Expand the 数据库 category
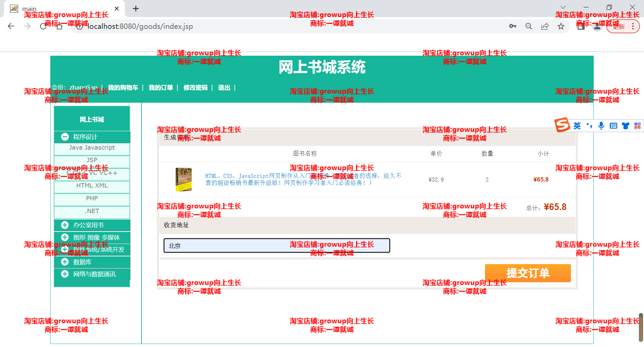The height and width of the screenshot is (347, 644). [x=64, y=262]
